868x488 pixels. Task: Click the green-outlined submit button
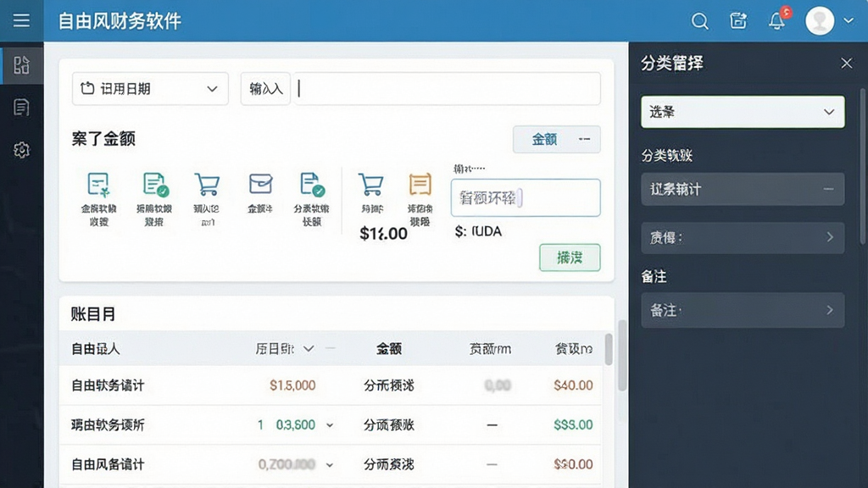click(x=570, y=258)
